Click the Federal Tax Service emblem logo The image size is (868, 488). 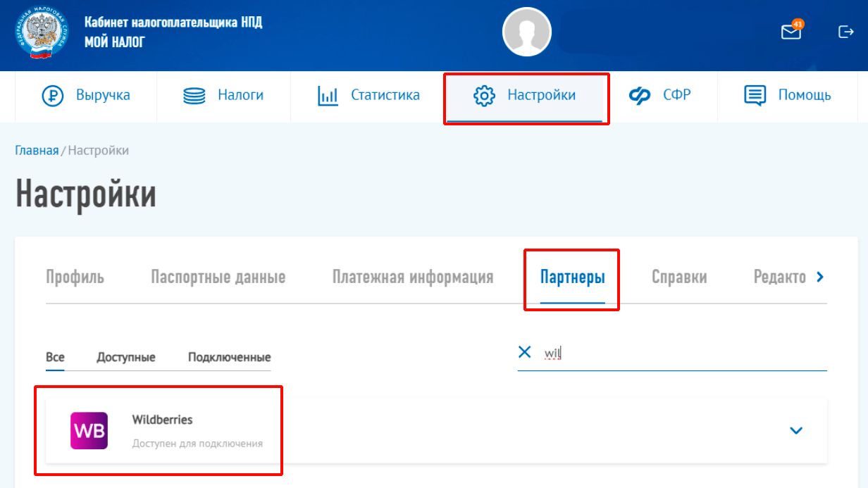pos(42,33)
